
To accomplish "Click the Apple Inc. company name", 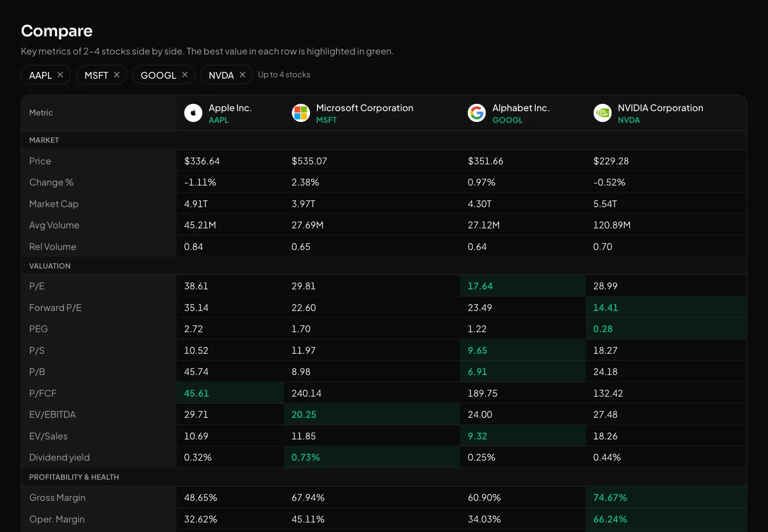I will [x=230, y=108].
